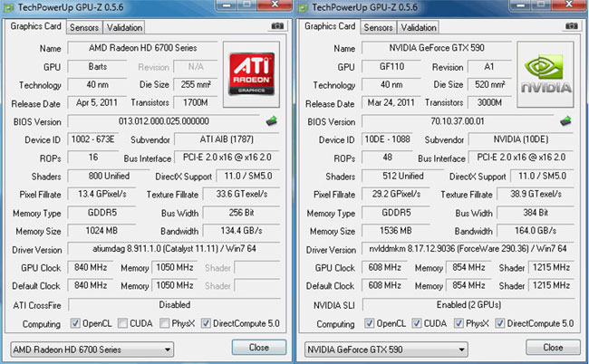Open the Validation tab in the AMD window
Viewport: 589px width, 364px height.
click(124, 27)
